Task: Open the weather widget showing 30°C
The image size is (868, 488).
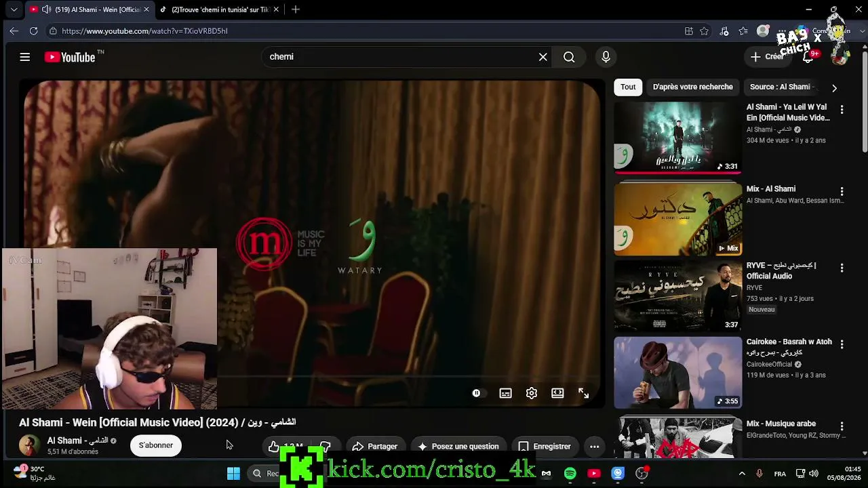Action: tap(34, 473)
